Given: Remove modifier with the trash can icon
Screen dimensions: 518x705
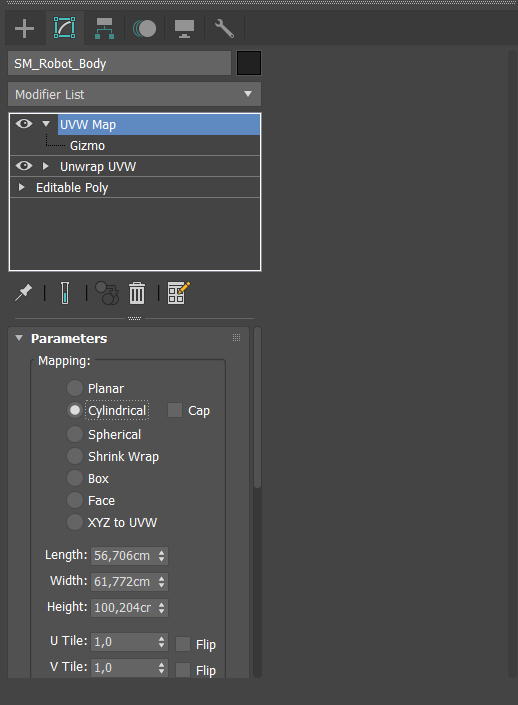Looking at the screenshot, I should click(137, 293).
